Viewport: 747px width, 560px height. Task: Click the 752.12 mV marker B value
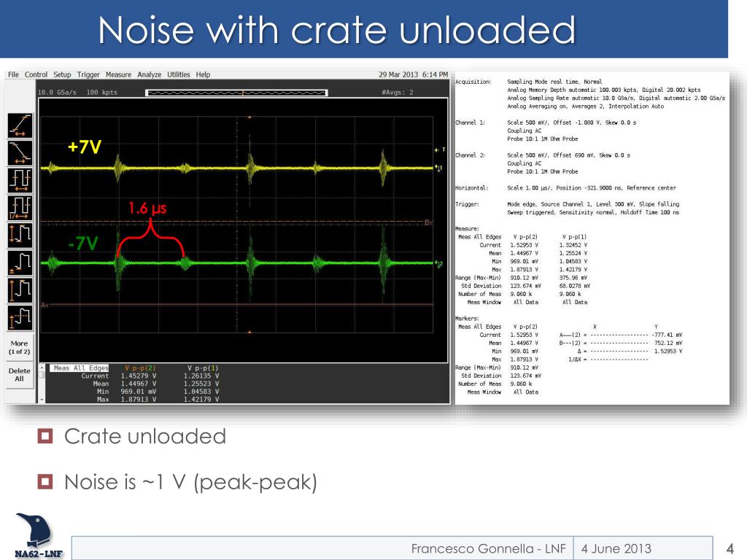click(x=668, y=343)
